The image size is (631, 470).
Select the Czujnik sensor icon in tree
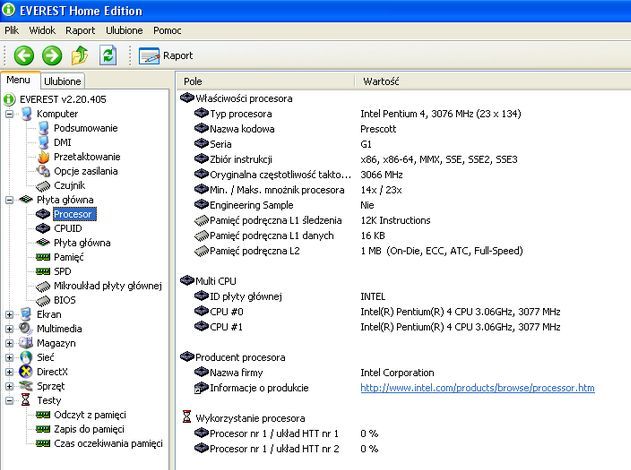(43, 185)
